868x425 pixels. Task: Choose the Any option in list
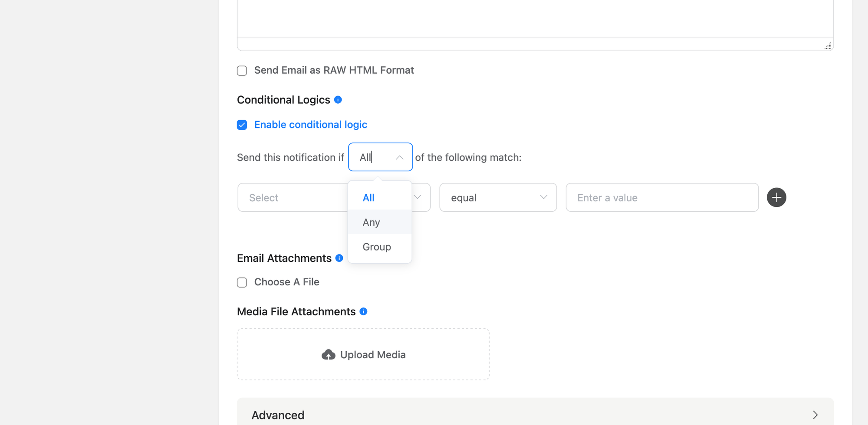(372, 222)
